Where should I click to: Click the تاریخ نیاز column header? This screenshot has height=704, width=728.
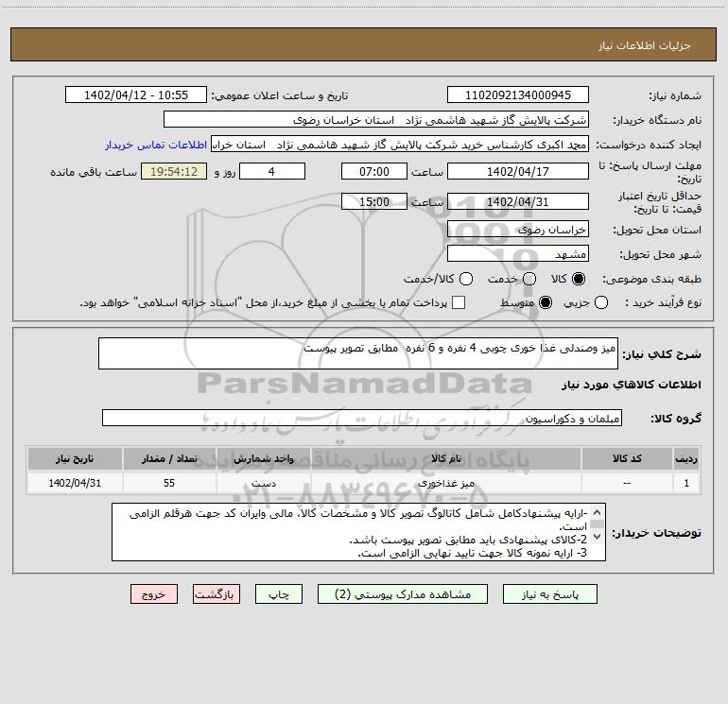pyautogui.click(x=75, y=458)
